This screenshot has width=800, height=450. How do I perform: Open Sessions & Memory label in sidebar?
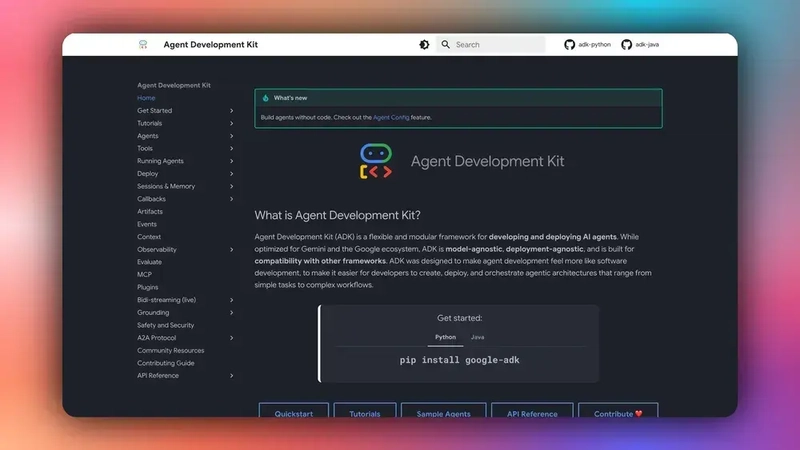pos(166,186)
